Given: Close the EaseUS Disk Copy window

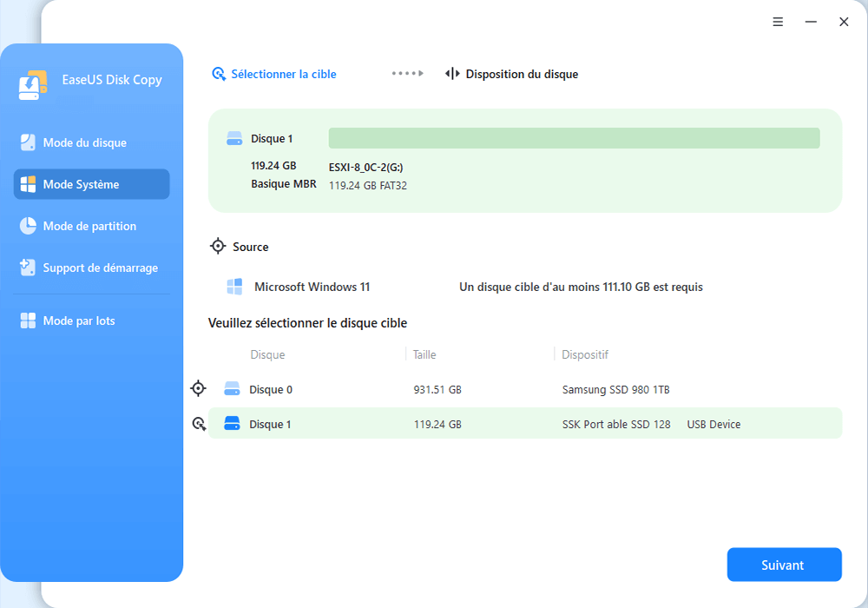Looking at the screenshot, I should click(844, 22).
